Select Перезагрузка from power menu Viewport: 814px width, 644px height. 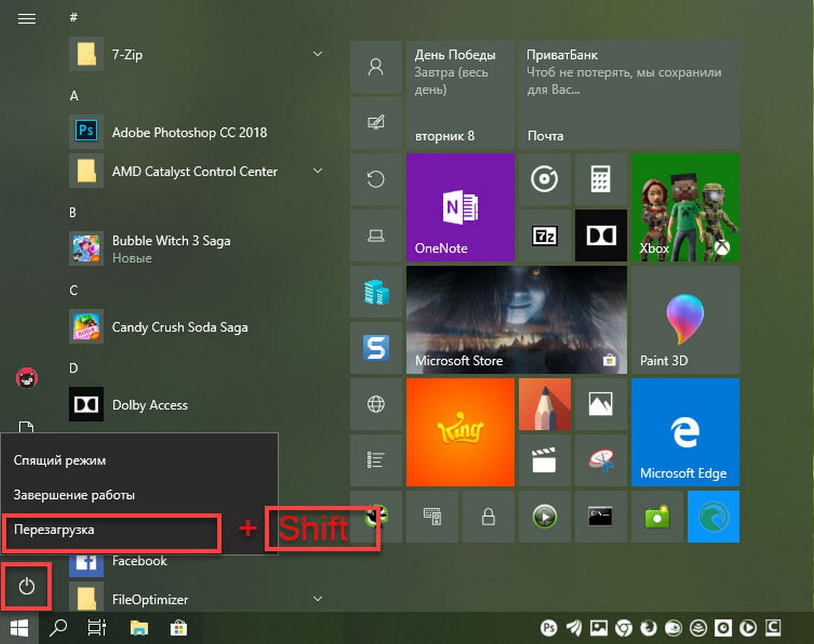coord(139,530)
